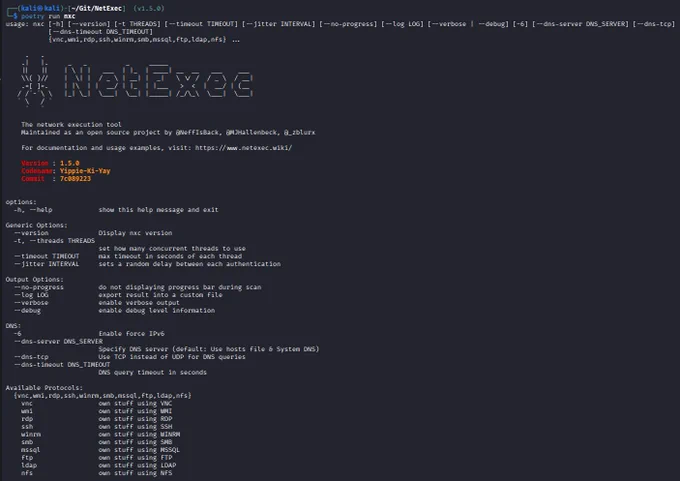Click the '7c089223' commit hash
Viewport: 680px width, 481px height.
click(75, 179)
